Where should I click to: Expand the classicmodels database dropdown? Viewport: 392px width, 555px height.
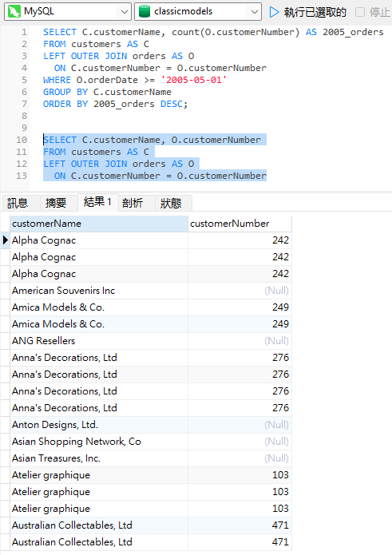coord(198,11)
